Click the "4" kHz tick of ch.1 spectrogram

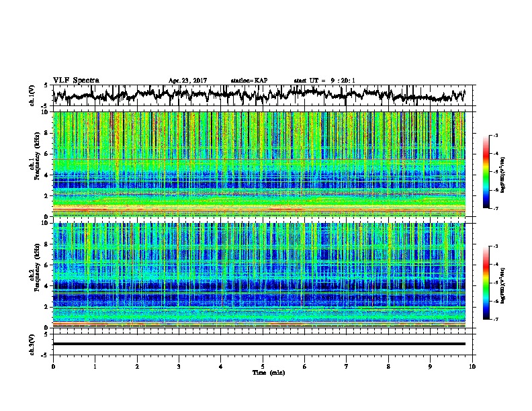tap(46, 175)
